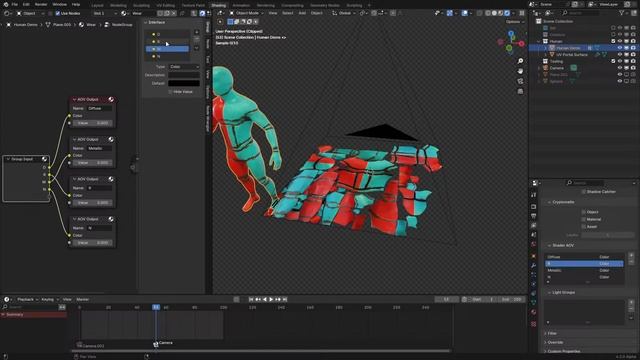Click the play animation button

point(271,299)
